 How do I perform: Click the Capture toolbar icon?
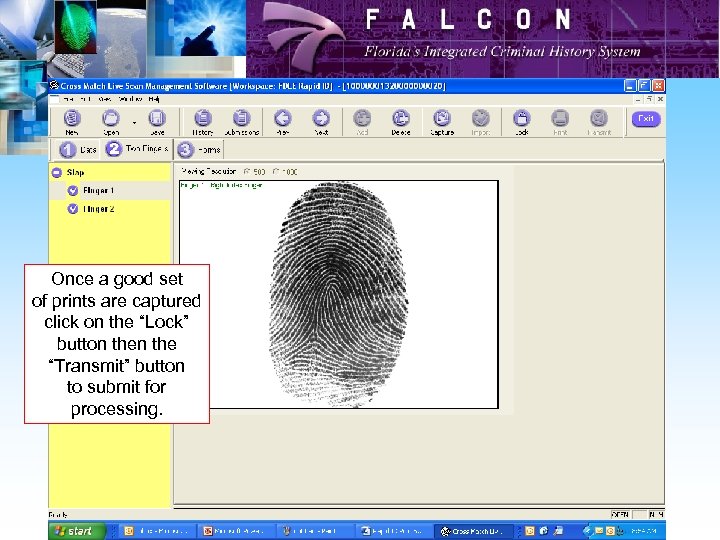point(442,119)
